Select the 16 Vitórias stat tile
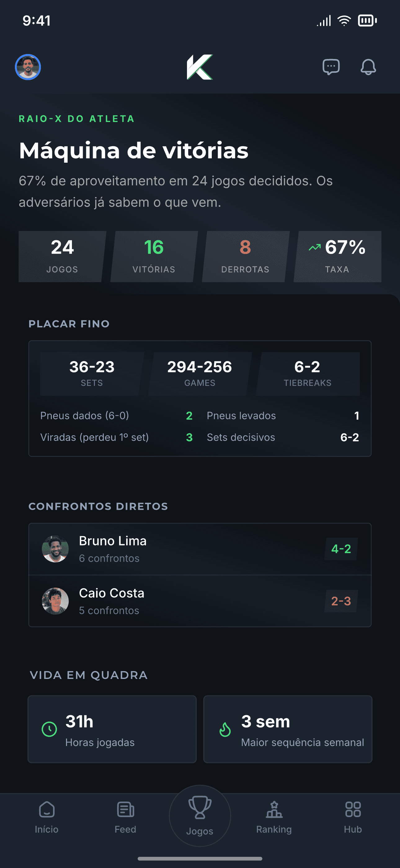 tap(154, 256)
